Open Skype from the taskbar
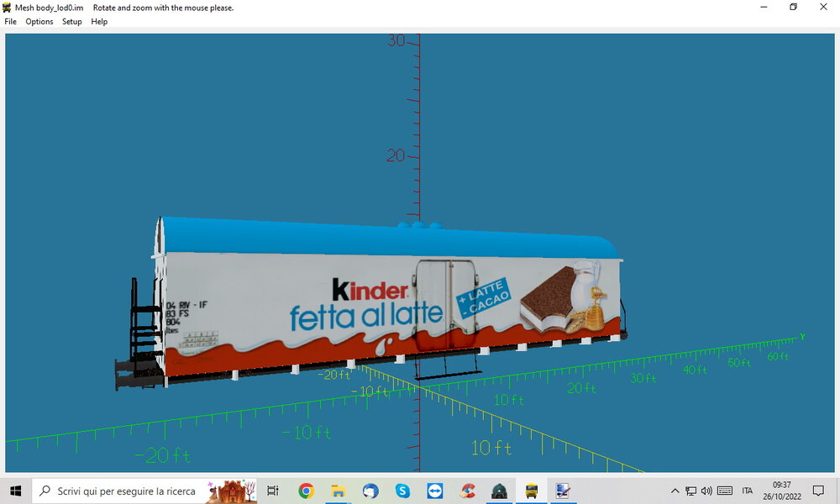Viewport: 840px width, 504px height. 402,491
